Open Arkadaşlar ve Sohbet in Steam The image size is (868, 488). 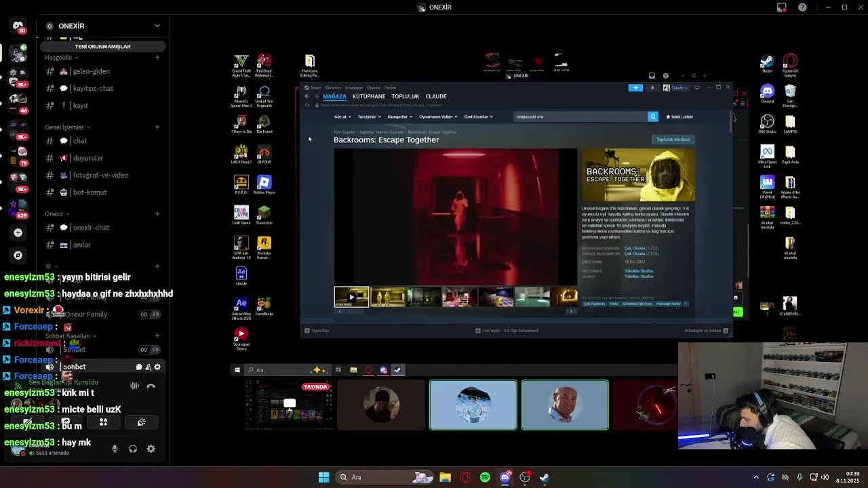pos(705,331)
